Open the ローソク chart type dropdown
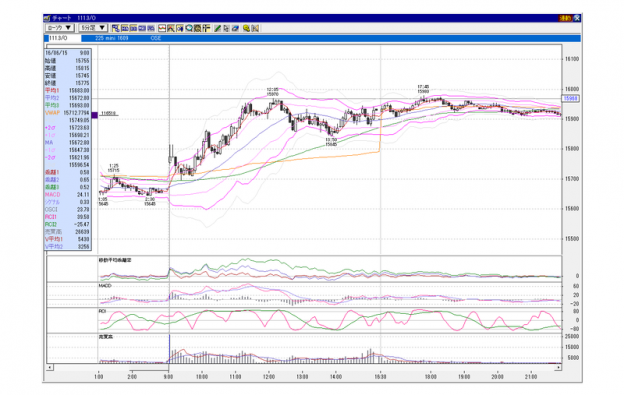Image resolution: width=624 pixels, height=395 pixels. pos(60,28)
